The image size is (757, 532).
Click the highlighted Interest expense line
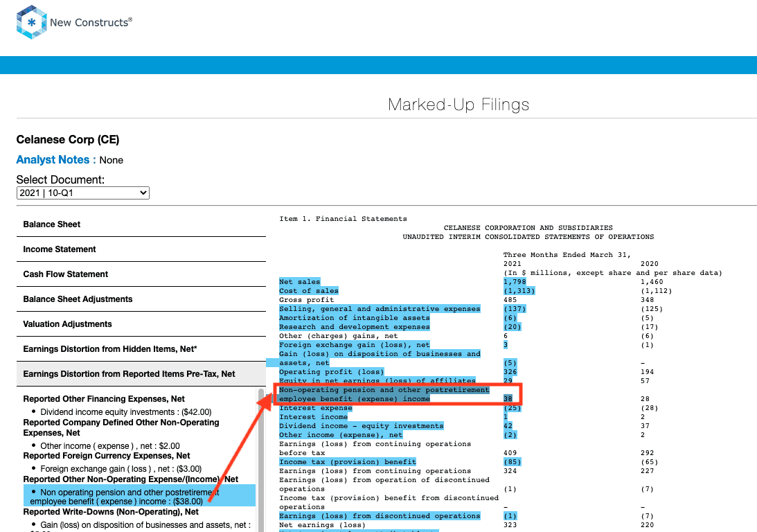tap(316, 409)
